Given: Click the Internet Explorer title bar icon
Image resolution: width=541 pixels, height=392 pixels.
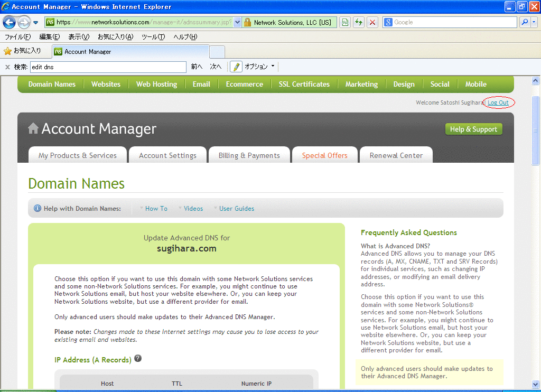Looking at the screenshot, I should pyautogui.click(x=5, y=6).
